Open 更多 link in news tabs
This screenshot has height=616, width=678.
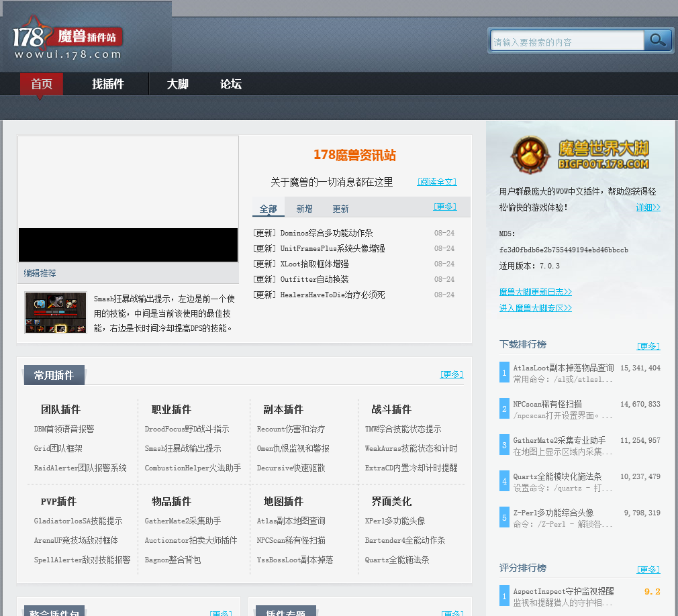pos(445,207)
